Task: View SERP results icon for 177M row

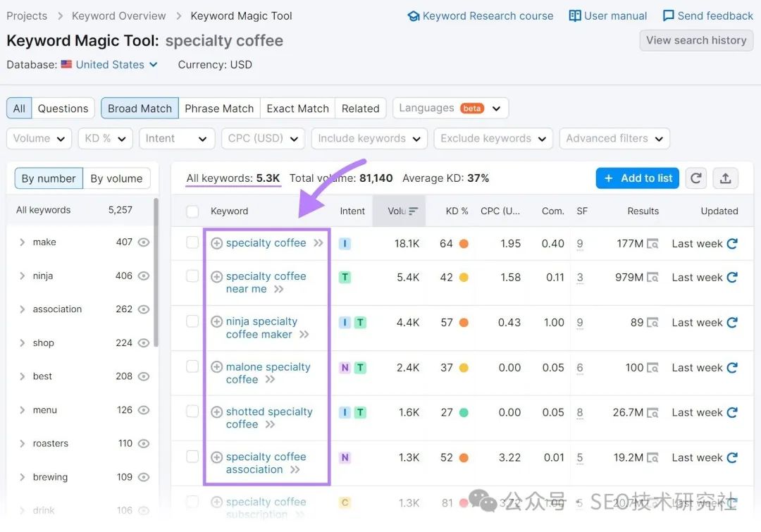Action: pos(653,244)
